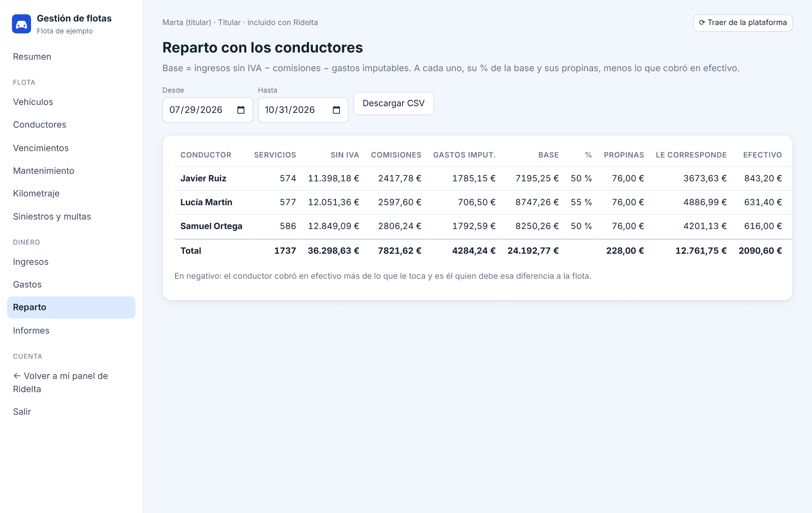Click Lucía Martín's 55 % value
812x513 pixels.
tap(581, 202)
